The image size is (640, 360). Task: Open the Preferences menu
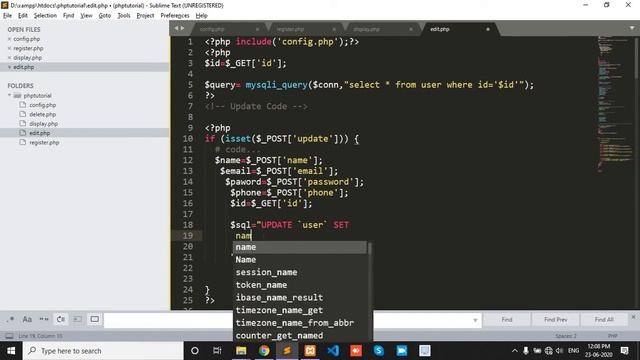tap(175, 16)
